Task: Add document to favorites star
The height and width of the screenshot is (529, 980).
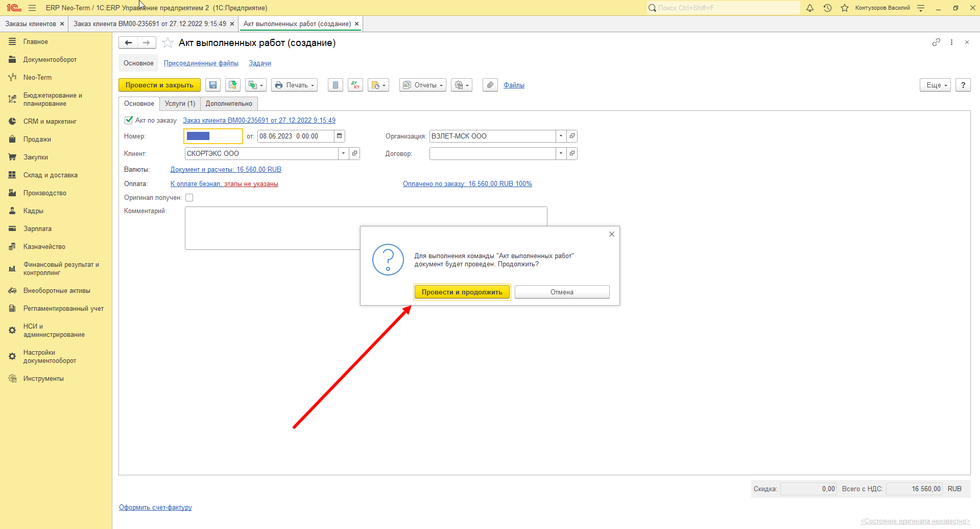Action: point(168,43)
